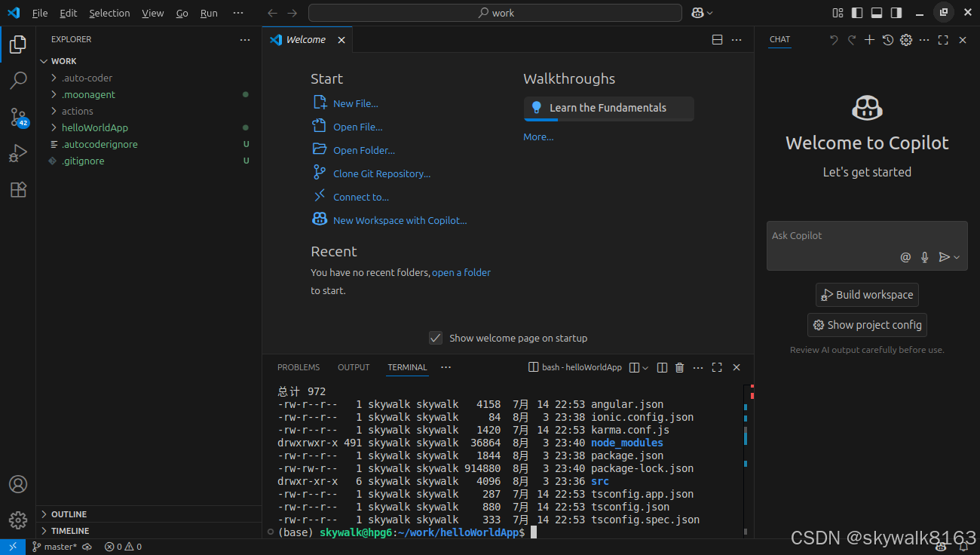Go back with the navigation arrow
The image size is (980, 555).
(273, 13)
